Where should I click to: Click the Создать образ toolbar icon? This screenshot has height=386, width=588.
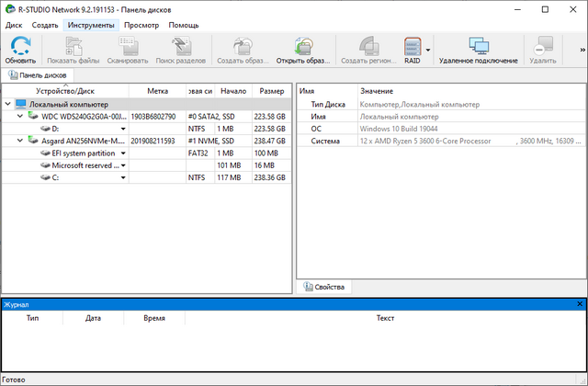point(243,45)
